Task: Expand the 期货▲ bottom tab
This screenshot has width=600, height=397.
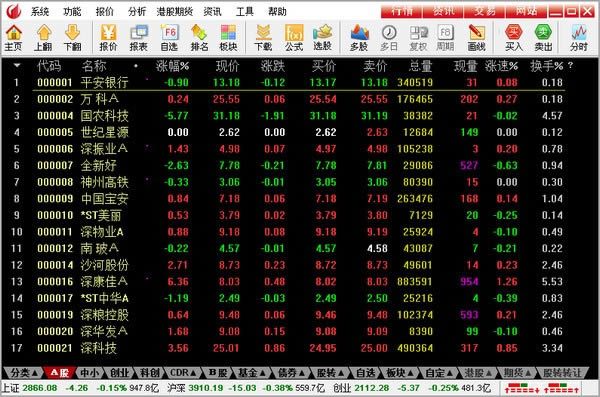Action: pos(517,372)
